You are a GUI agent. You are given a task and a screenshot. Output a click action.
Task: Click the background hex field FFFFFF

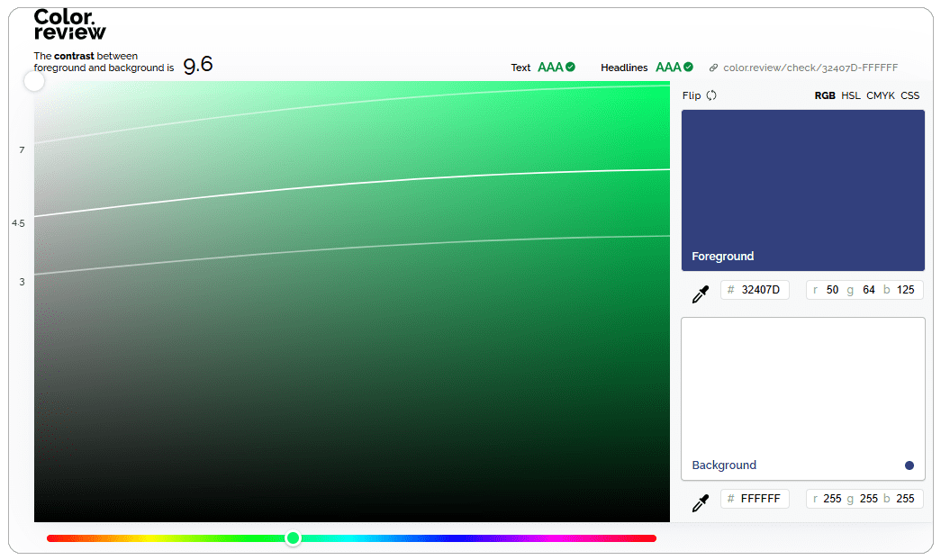pyautogui.click(x=760, y=499)
